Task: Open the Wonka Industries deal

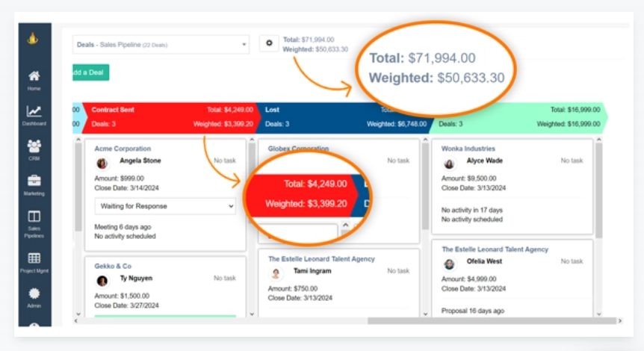Action: [x=468, y=149]
